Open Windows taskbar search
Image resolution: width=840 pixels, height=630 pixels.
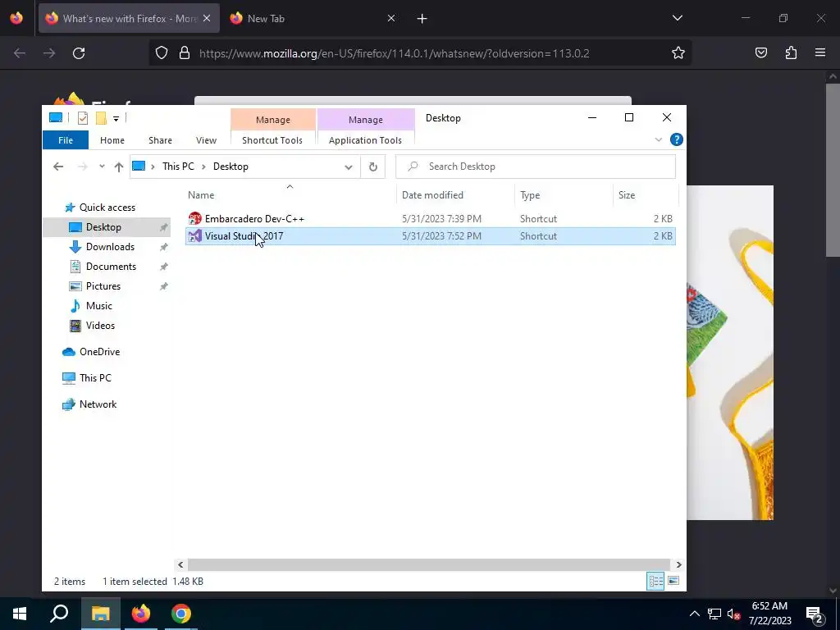[59, 614]
